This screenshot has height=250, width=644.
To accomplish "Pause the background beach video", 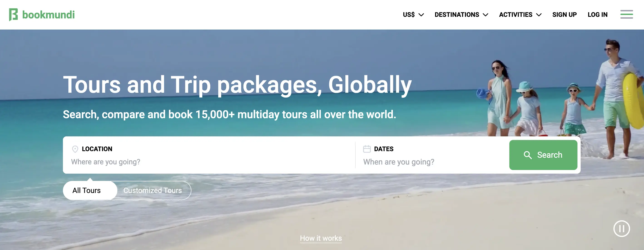I will coord(622,228).
